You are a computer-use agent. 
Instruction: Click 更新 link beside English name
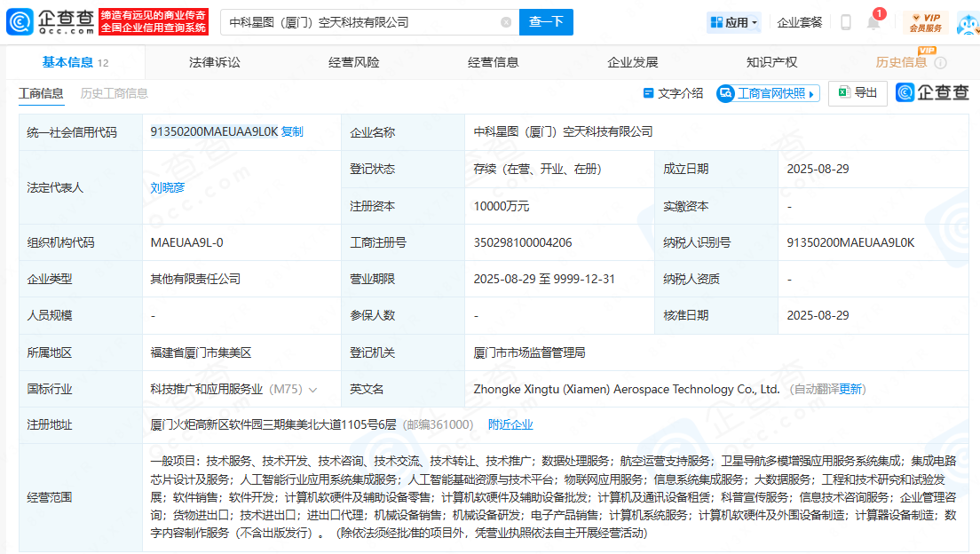[850, 389]
